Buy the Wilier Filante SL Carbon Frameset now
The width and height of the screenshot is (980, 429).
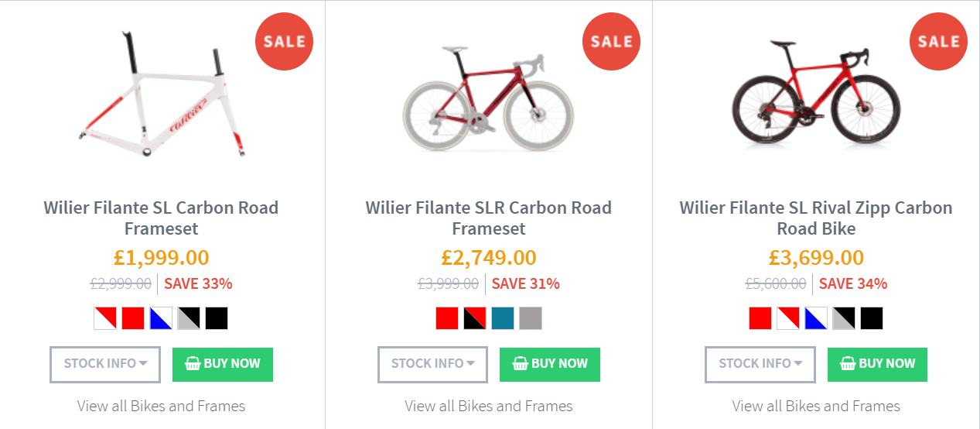coord(223,364)
